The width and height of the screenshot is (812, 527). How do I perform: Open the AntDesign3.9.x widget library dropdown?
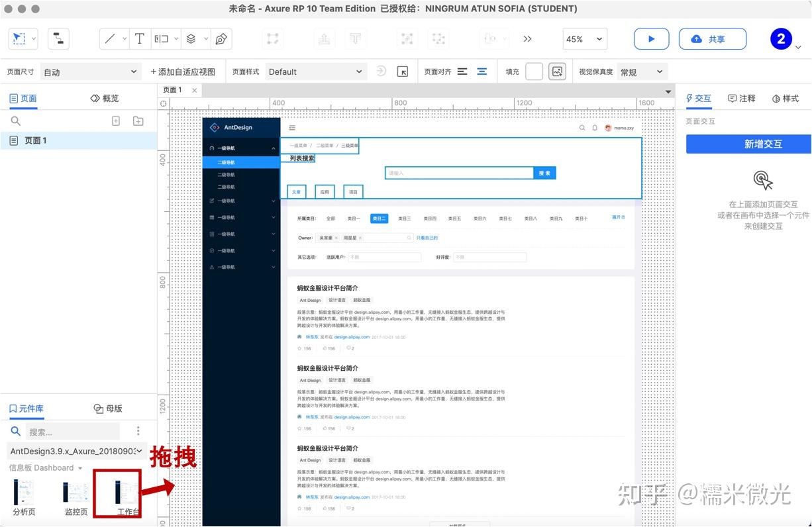click(x=73, y=450)
